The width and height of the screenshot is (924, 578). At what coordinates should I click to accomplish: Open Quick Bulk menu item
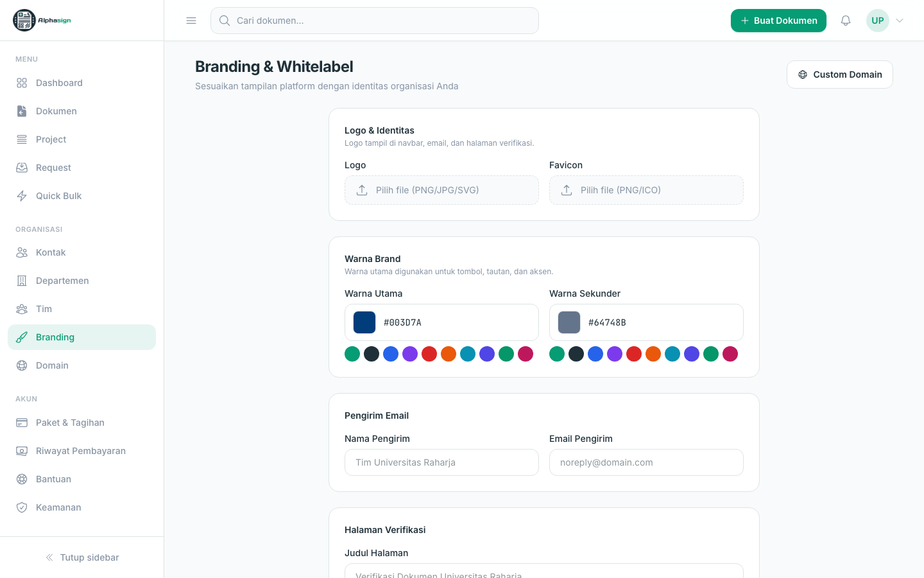[x=81, y=196]
